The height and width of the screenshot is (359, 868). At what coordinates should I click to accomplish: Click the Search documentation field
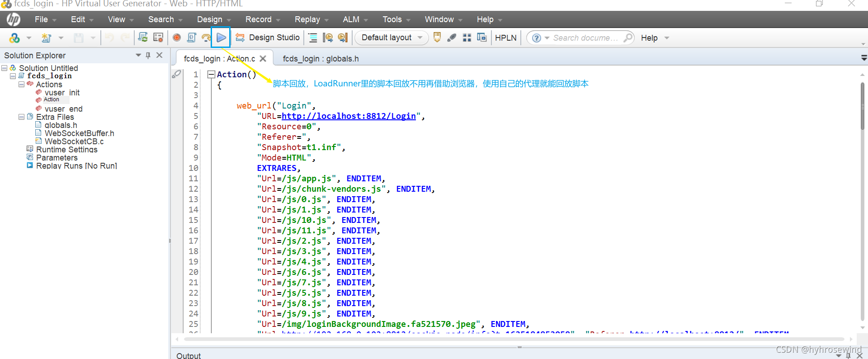pyautogui.click(x=585, y=38)
